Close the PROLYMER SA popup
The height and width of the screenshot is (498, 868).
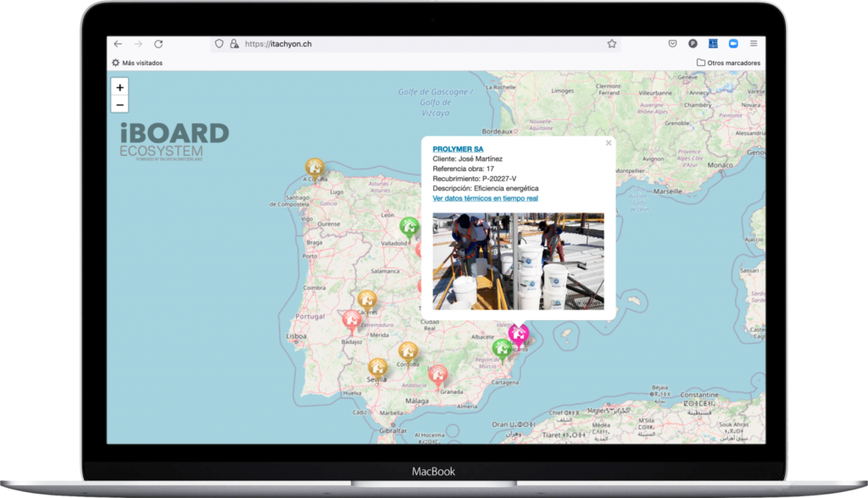coord(608,143)
